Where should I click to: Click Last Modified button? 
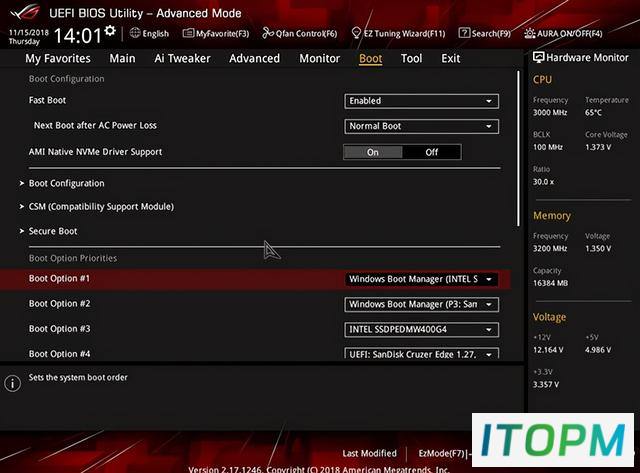369,453
